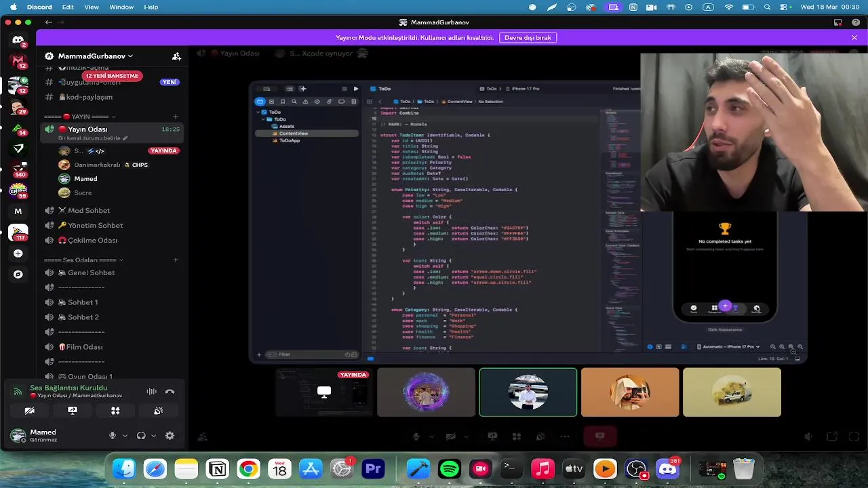Open headphone output options arrow
The height and width of the screenshot is (488, 868).
pyautogui.click(x=153, y=436)
